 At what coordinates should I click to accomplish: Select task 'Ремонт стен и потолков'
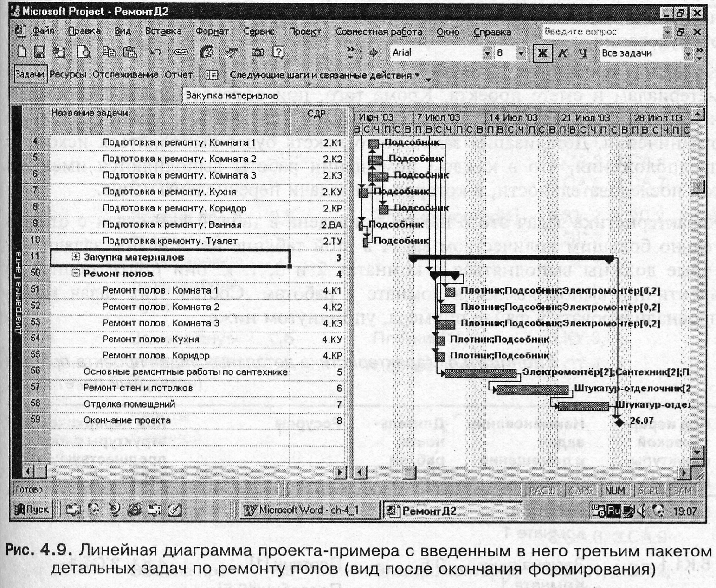point(138,388)
